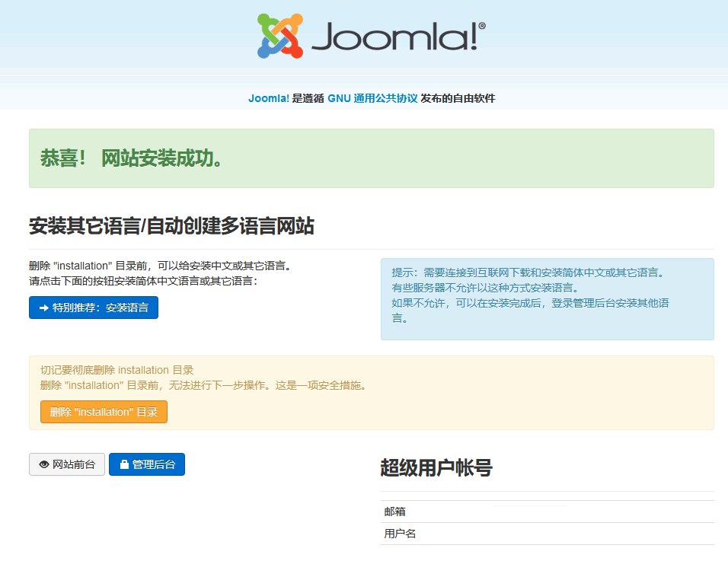Open the Joomla! link in the license line
Viewport: 728px width, 577px height.
(x=268, y=98)
